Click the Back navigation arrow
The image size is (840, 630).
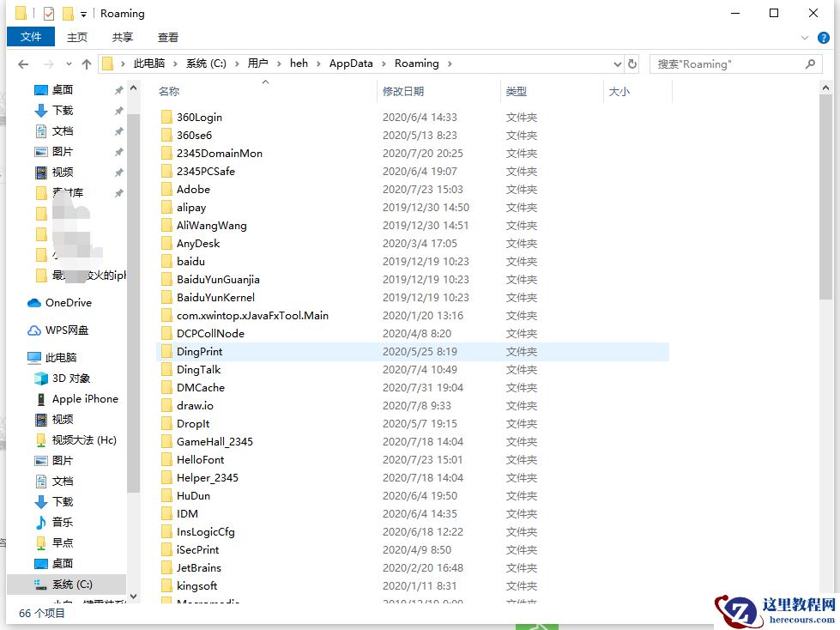(x=23, y=64)
